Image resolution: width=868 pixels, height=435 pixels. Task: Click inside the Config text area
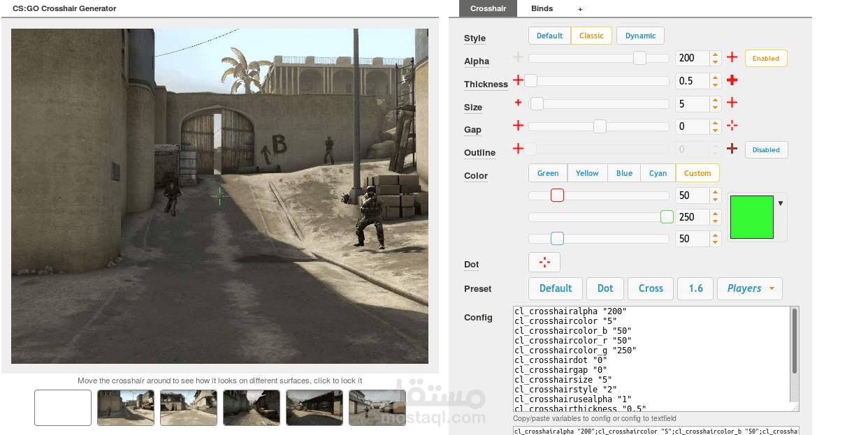click(651, 359)
